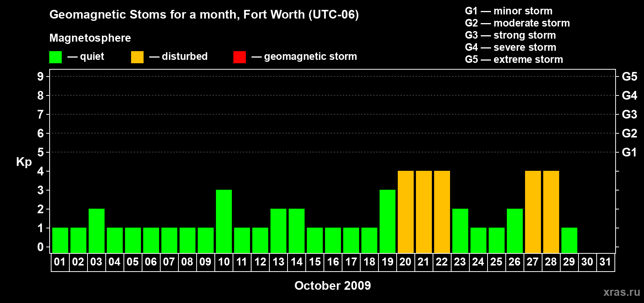Click the green bar for day 01
This screenshot has height=303, width=644.
coord(60,240)
